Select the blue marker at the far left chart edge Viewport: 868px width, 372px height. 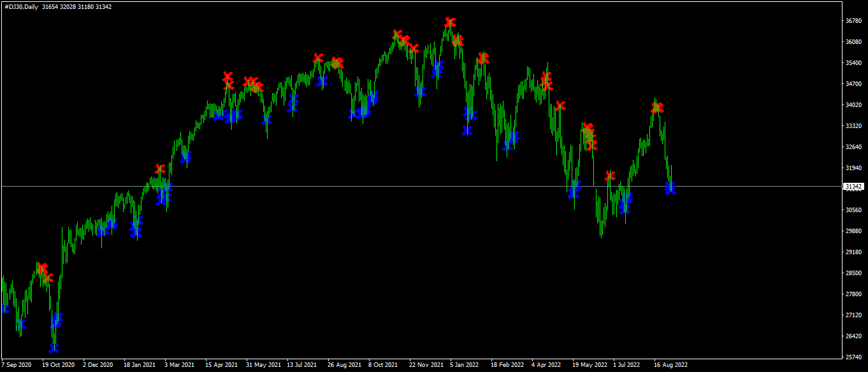(6, 308)
